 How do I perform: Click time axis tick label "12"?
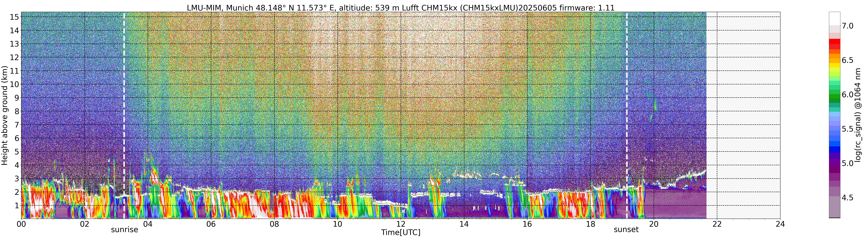[401, 224]
